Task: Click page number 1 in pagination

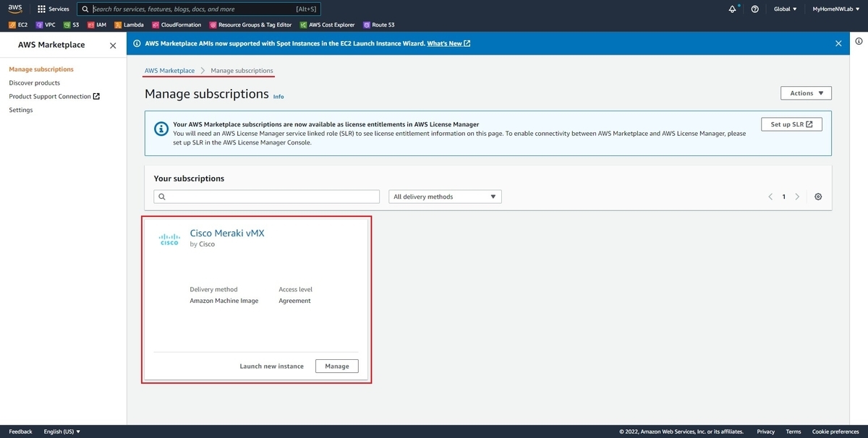Action: (783, 197)
